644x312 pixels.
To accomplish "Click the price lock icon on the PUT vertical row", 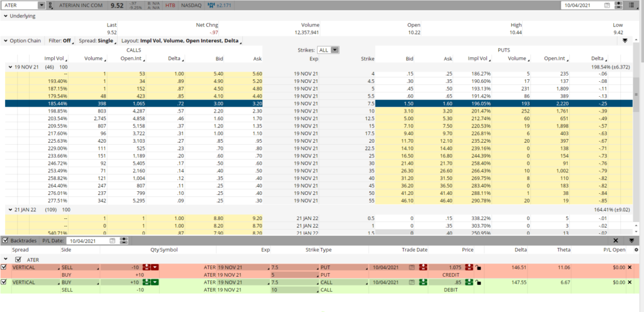I will point(479,267).
